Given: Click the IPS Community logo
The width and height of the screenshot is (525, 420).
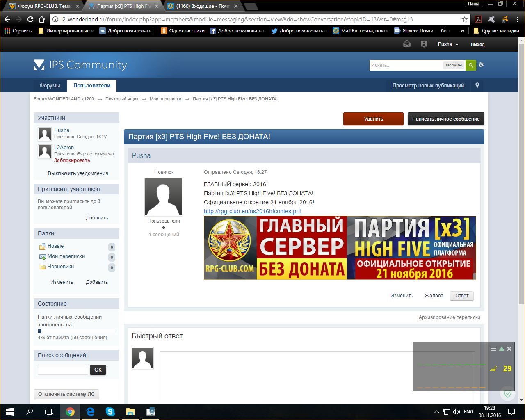Looking at the screenshot, I should (80, 65).
